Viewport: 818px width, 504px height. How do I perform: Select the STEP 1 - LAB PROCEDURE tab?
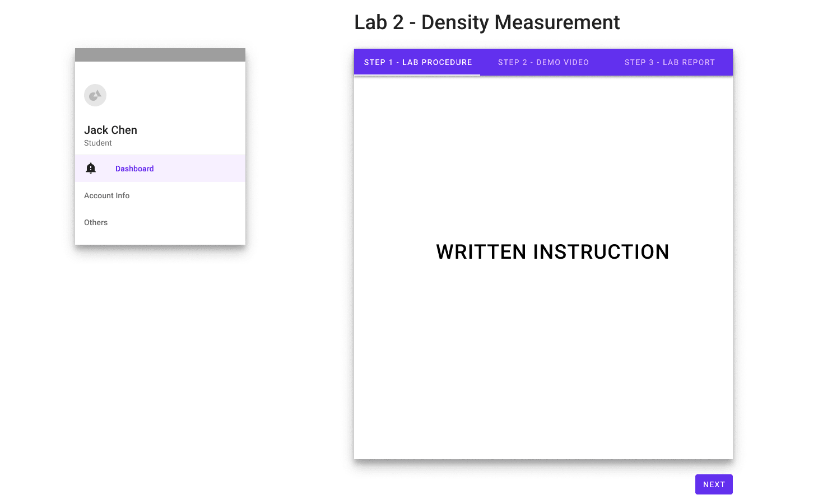pyautogui.click(x=417, y=62)
